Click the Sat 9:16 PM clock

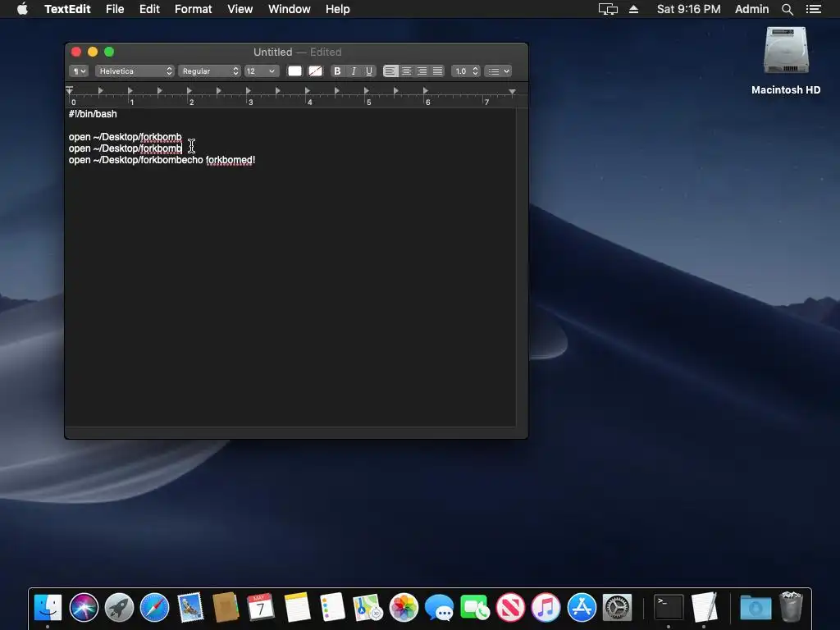pyautogui.click(x=688, y=9)
